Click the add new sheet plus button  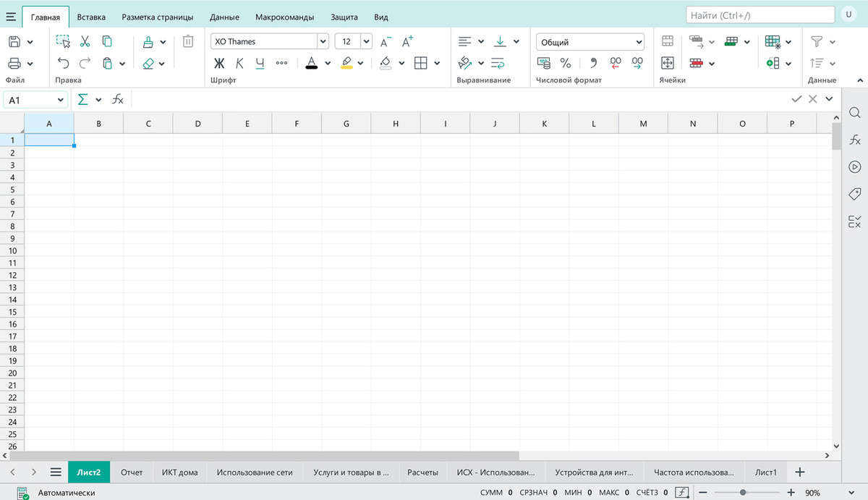coord(800,472)
